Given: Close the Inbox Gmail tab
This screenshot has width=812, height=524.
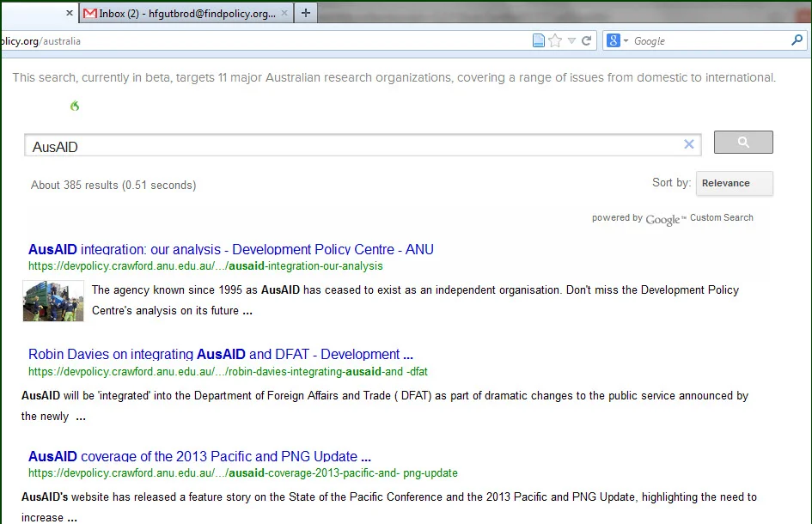Looking at the screenshot, I should pos(284,14).
